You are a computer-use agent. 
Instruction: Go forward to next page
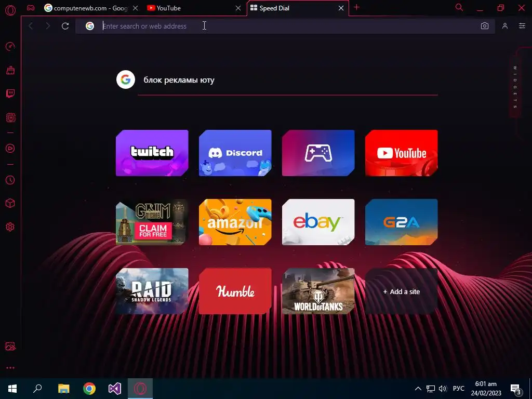tap(48, 26)
